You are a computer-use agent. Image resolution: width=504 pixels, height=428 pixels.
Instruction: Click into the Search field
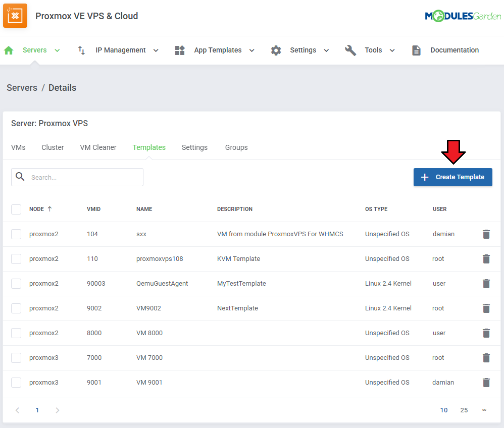[77, 177]
